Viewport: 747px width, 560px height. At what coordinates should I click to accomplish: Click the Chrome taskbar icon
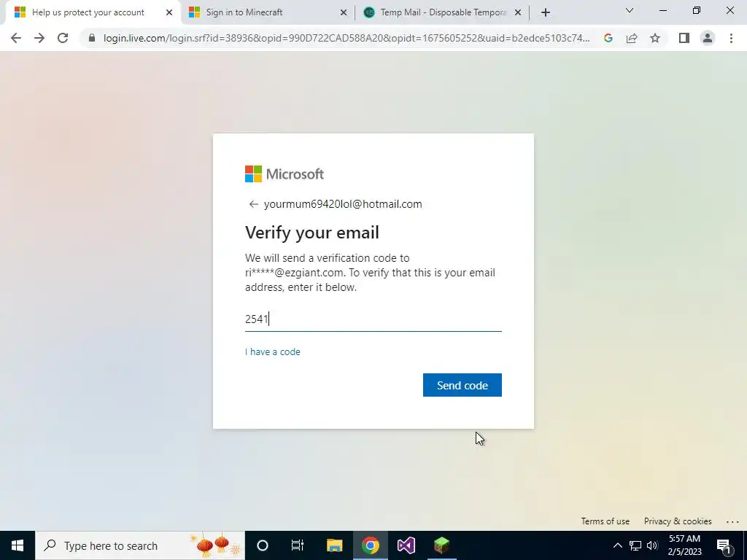pyautogui.click(x=370, y=545)
